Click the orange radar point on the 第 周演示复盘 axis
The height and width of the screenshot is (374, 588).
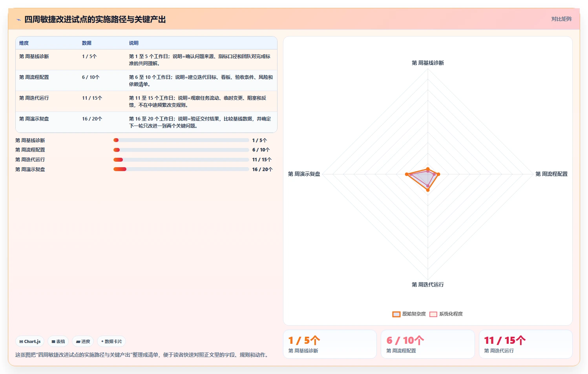point(407,174)
